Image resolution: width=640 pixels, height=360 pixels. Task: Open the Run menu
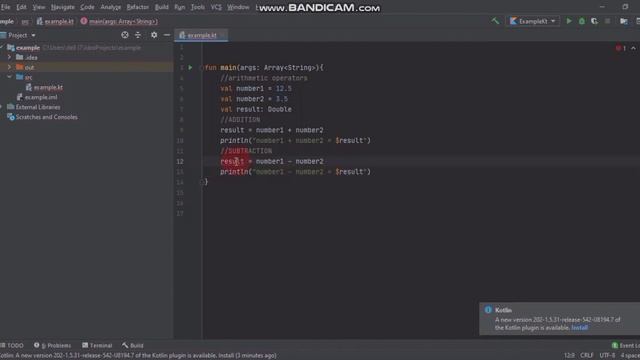click(180, 7)
